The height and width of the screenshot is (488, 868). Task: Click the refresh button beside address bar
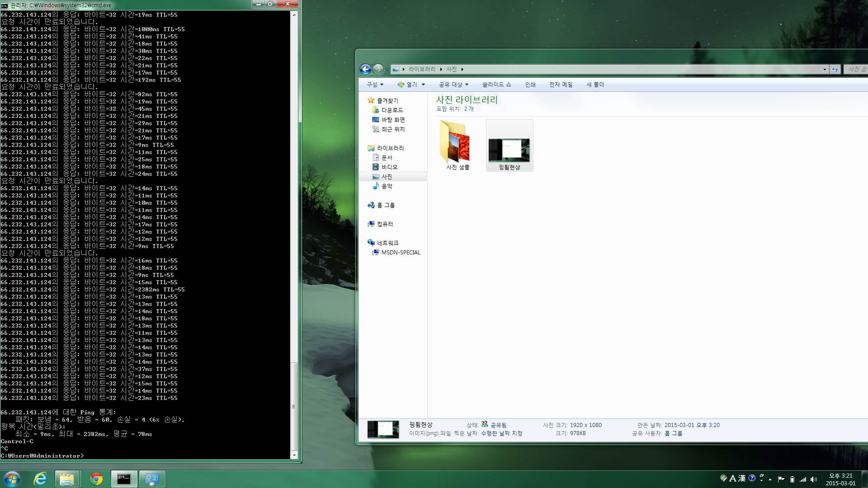[835, 69]
